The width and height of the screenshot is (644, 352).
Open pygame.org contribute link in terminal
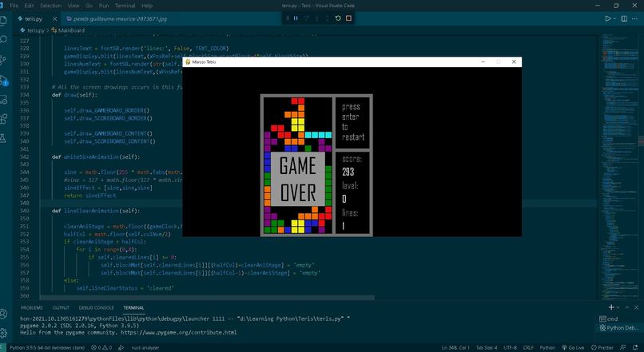click(x=179, y=332)
